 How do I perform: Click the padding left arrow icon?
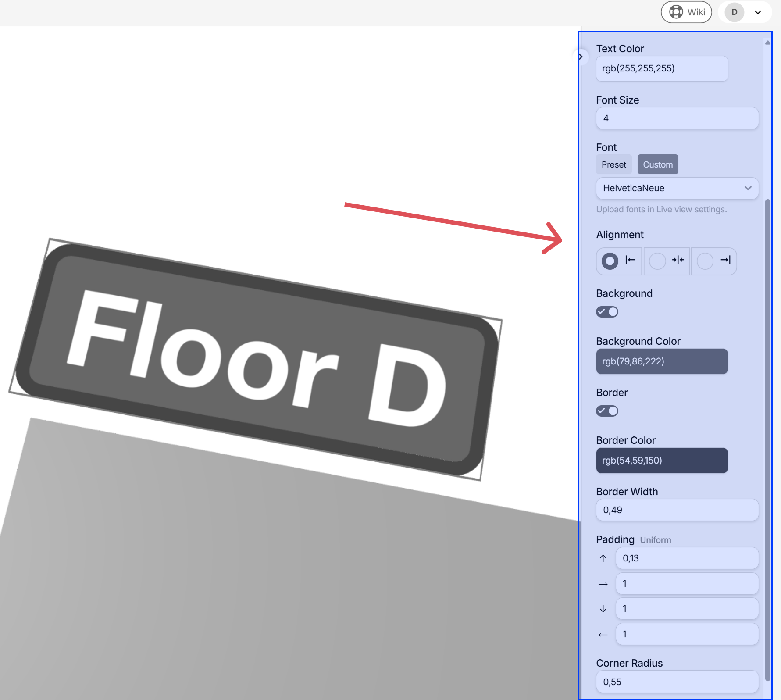603,634
